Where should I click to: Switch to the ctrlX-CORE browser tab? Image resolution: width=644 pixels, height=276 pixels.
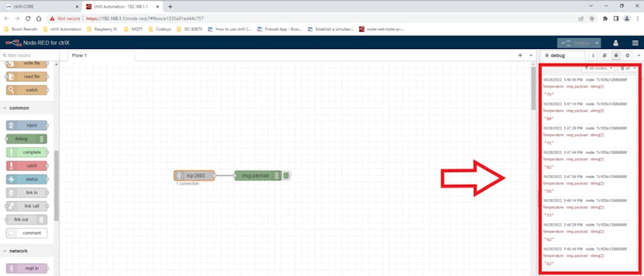[41, 6]
